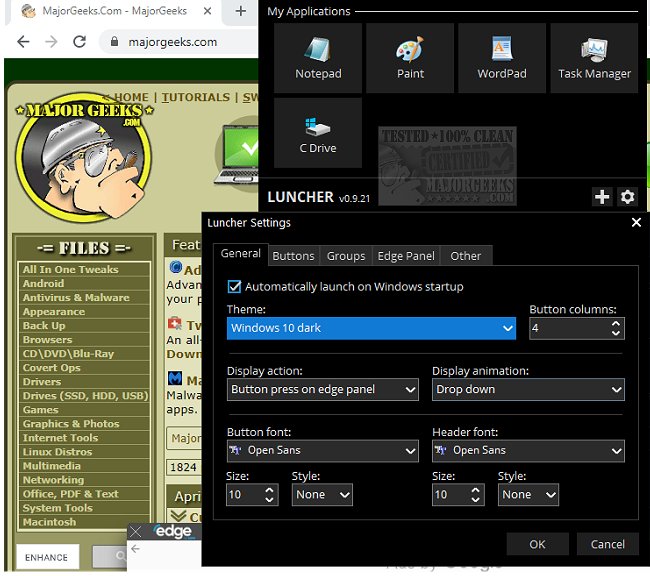Viewport: 650px width, 576px height.
Task: Go back in the Chrome browser
Action: 23,41
